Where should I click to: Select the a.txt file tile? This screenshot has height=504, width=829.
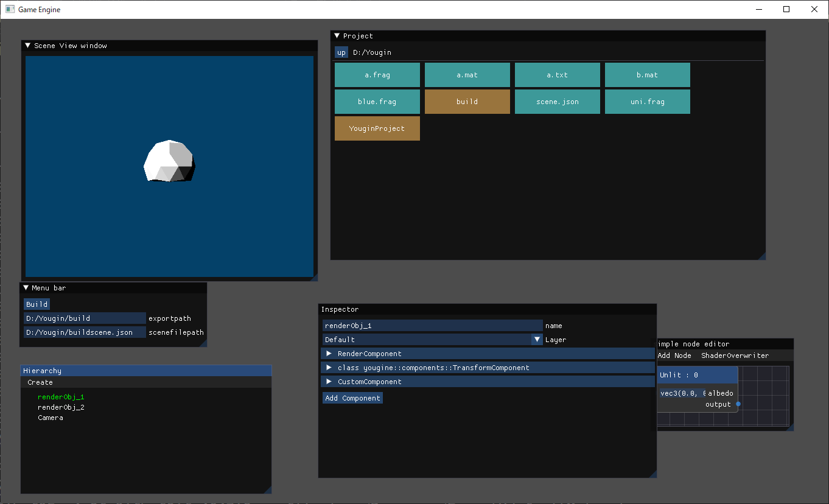[x=558, y=75]
